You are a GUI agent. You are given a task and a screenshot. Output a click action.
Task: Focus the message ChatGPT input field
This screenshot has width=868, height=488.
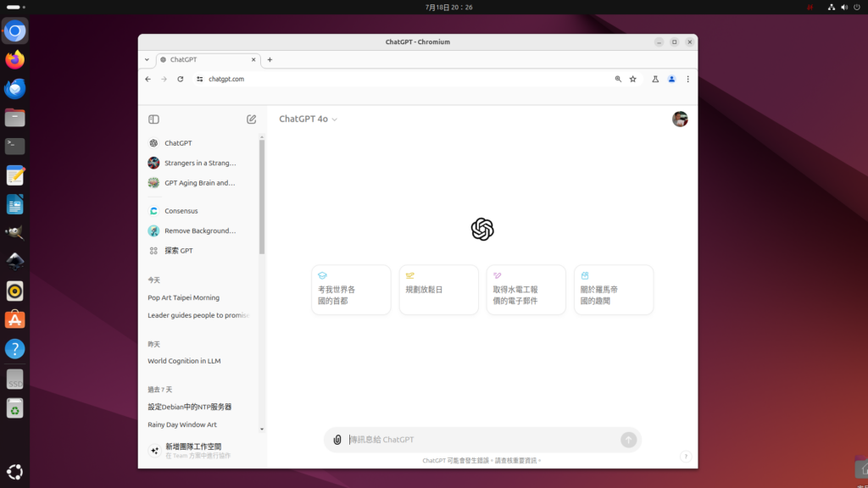482,440
